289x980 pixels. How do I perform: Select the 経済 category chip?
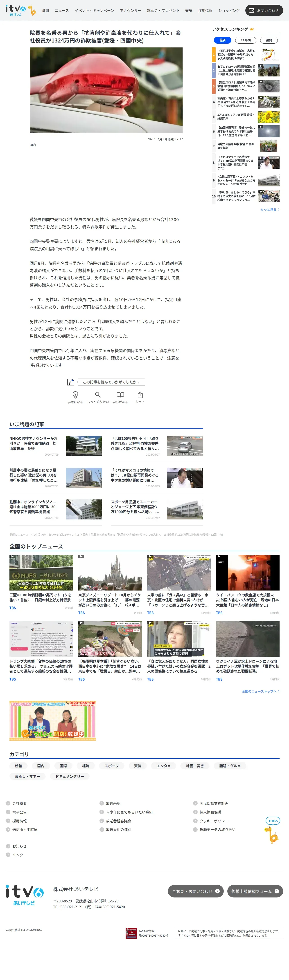[x=86, y=766]
